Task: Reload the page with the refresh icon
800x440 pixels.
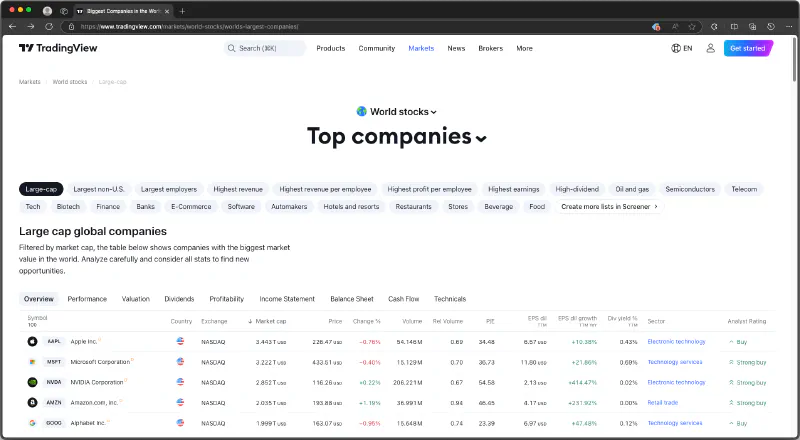Action: click(x=49, y=27)
